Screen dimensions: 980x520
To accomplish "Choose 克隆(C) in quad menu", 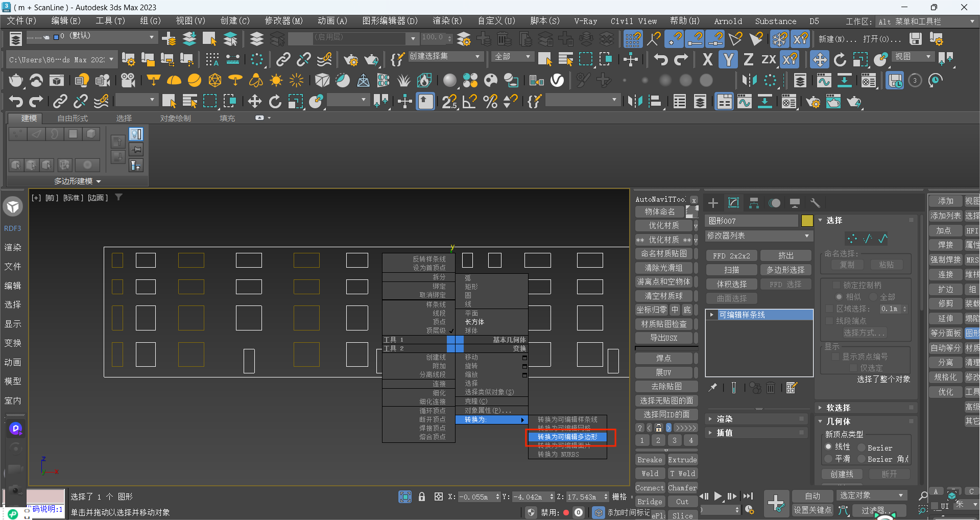I will (476, 401).
